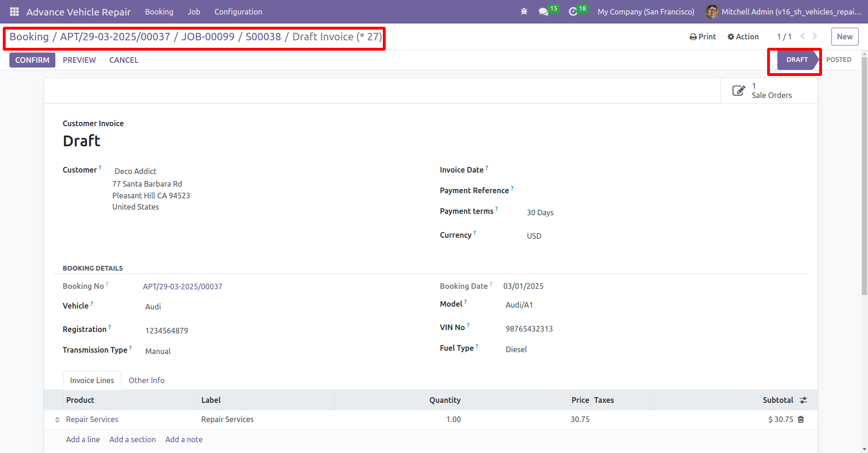Open breadcrumb JOB-00099
The height and width of the screenshot is (453, 868).
(x=208, y=37)
